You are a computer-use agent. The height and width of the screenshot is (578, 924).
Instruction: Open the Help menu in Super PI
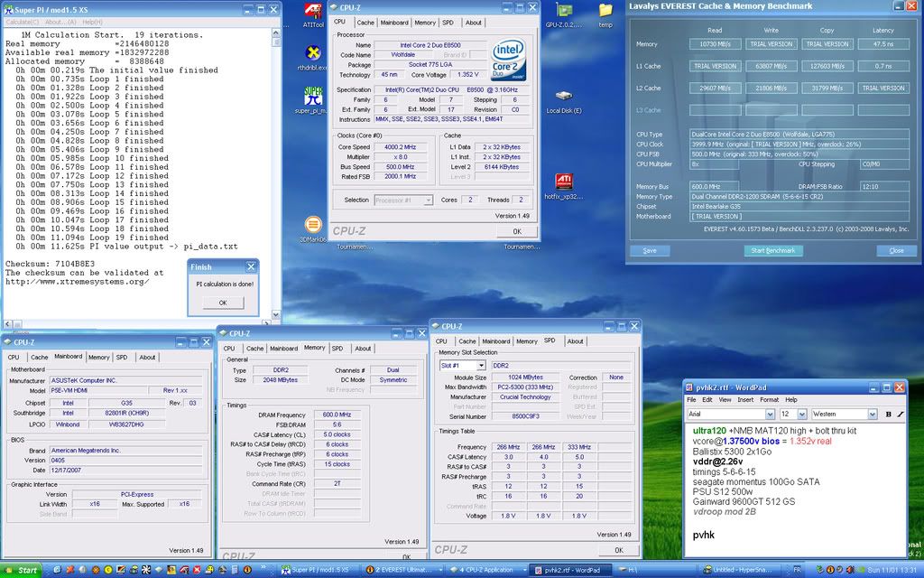click(x=93, y=22)
